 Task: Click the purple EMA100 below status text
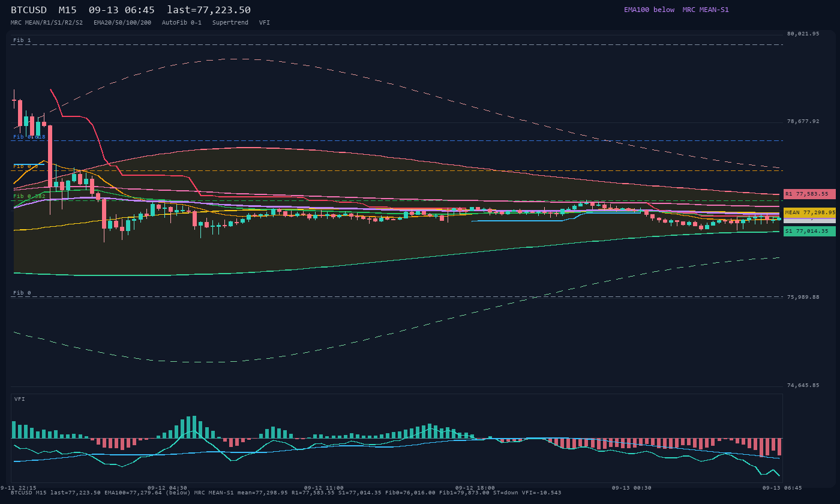pos(649,10)
